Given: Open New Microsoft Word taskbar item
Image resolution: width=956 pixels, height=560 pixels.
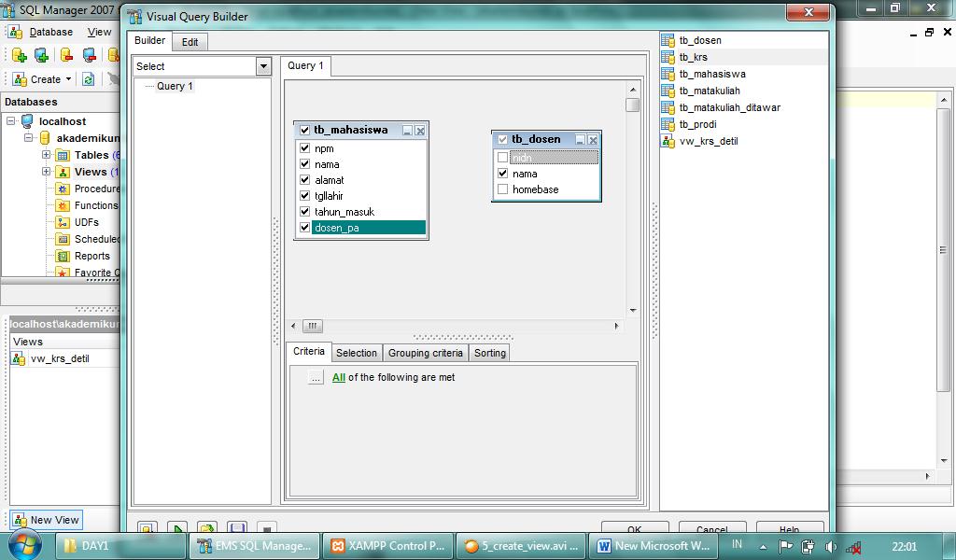Looking at the screenshot, I should [x=653, y=545].
